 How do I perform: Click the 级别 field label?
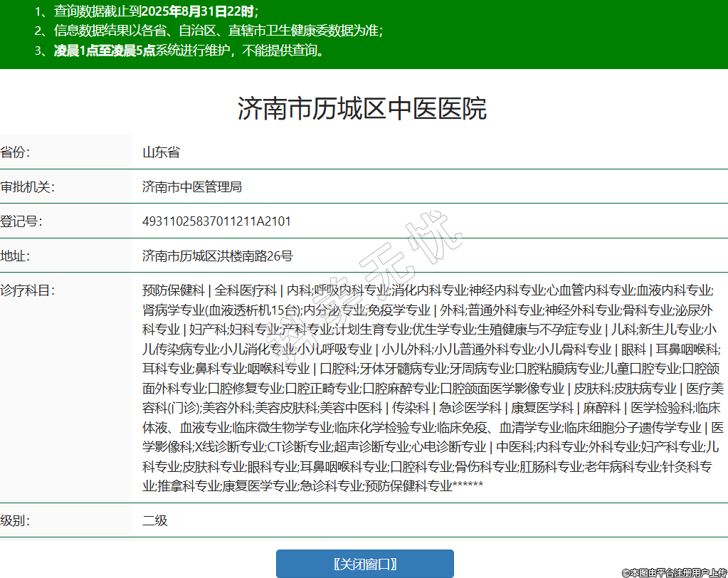14,520
